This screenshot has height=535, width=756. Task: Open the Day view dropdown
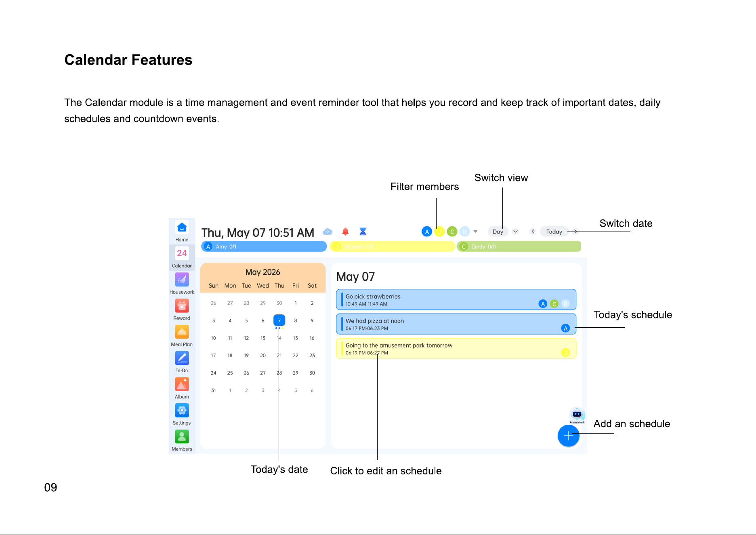(x=503, y=232)
